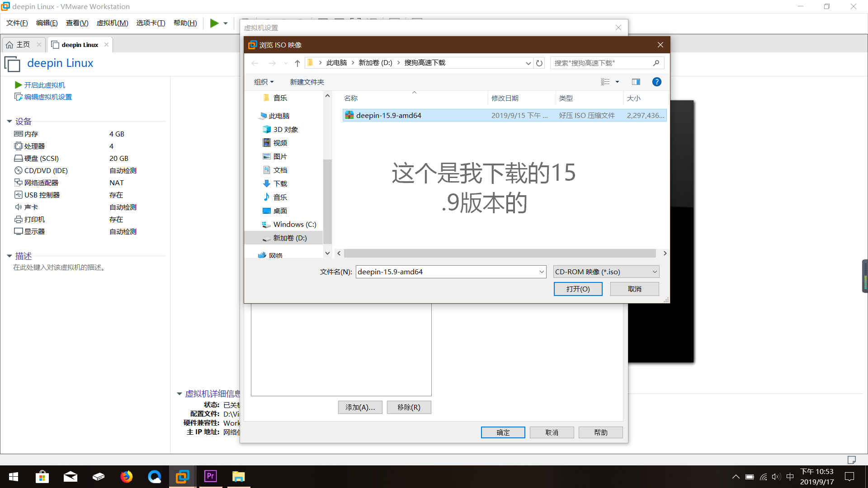Screen dimensions: 868x488
Task: Select the 显示器 device icon
Action: coord(19,231)
